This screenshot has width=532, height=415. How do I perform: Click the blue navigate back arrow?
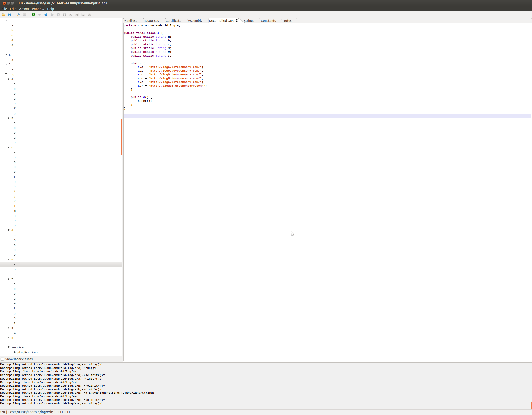[46, 15]
